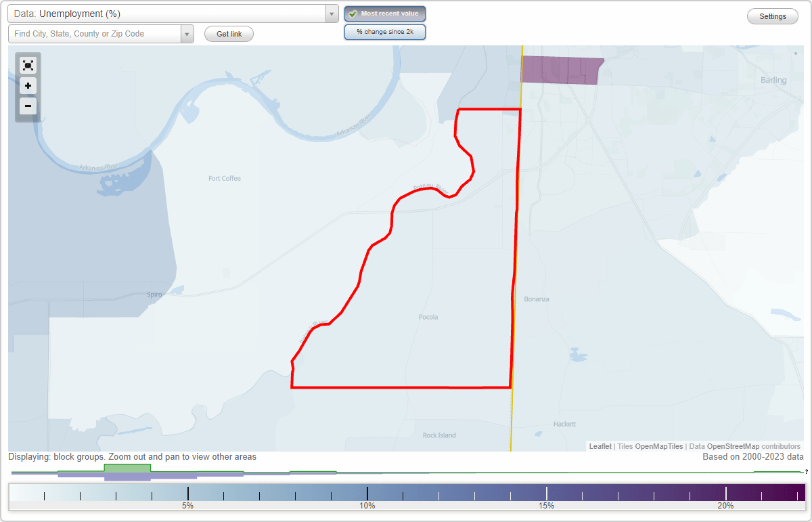
Task: Click the Hackett map label
Action: (564, 424)
